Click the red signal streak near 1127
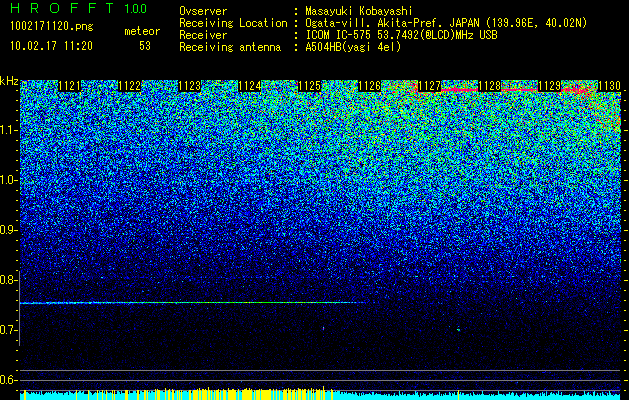Image resolution: width=629 pixels, height=400 pixels. [x=459, y=89]
